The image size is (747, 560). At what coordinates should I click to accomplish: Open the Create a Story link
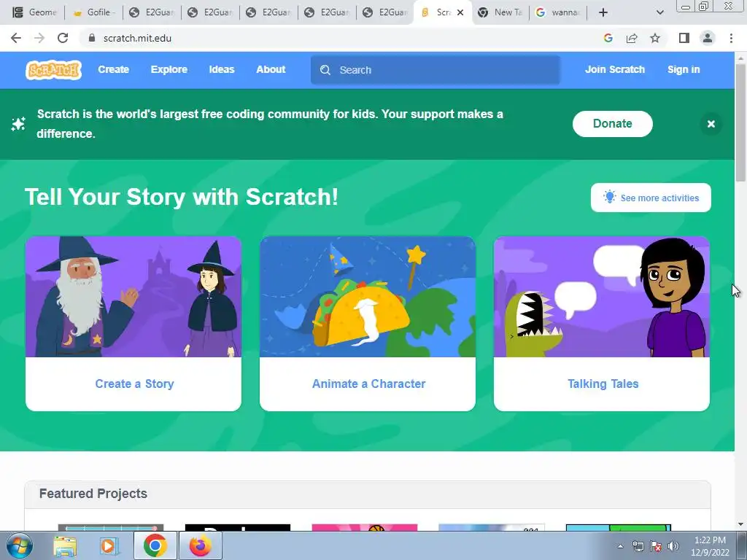134,384
